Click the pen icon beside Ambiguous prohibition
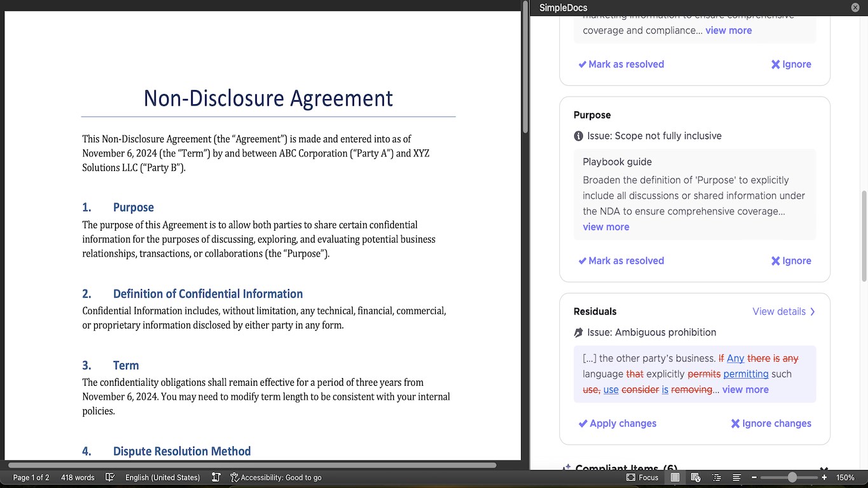This screenshot has width=868, height=488. pos(578,332)
